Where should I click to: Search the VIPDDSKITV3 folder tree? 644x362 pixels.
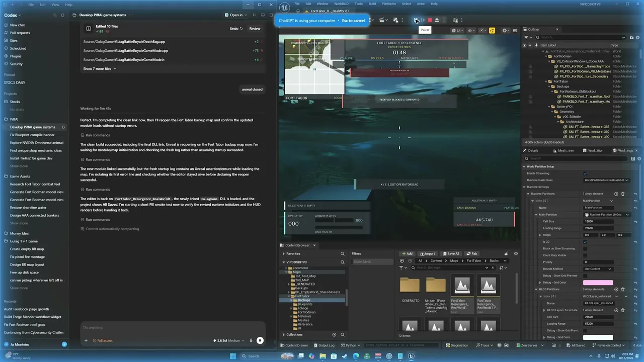tap(343, 262)
